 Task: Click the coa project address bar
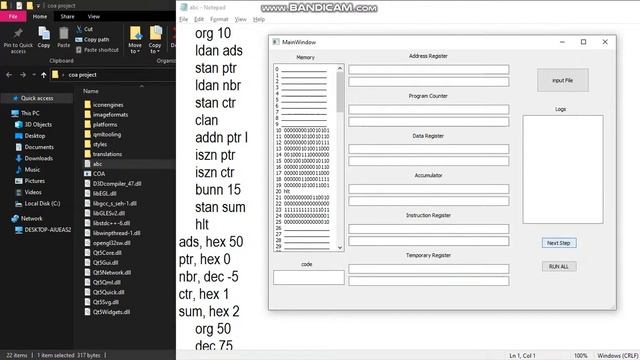coord(113,75)
